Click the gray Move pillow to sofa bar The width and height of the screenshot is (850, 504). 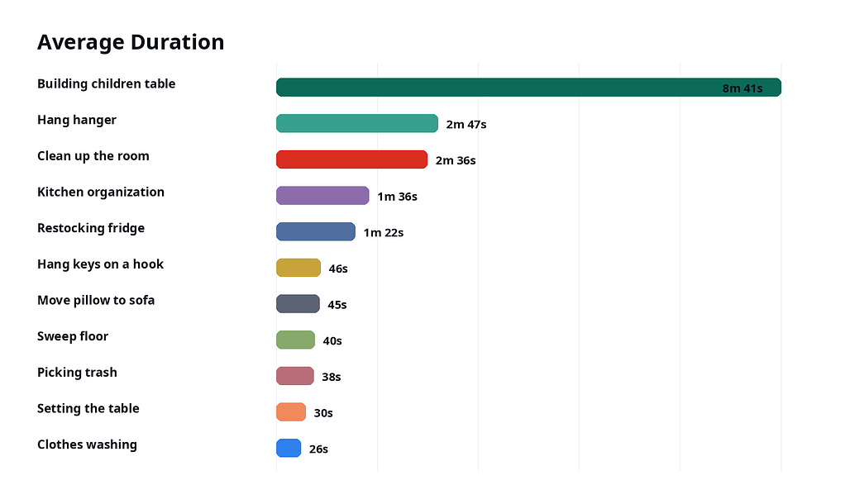click(298, 303)
